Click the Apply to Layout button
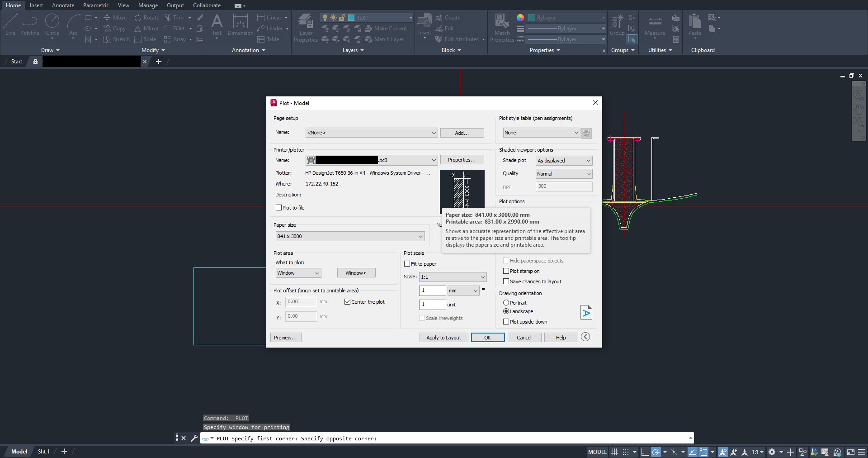Image resolution: width=868 pixels, height=458 pixels. click(443, 337)
